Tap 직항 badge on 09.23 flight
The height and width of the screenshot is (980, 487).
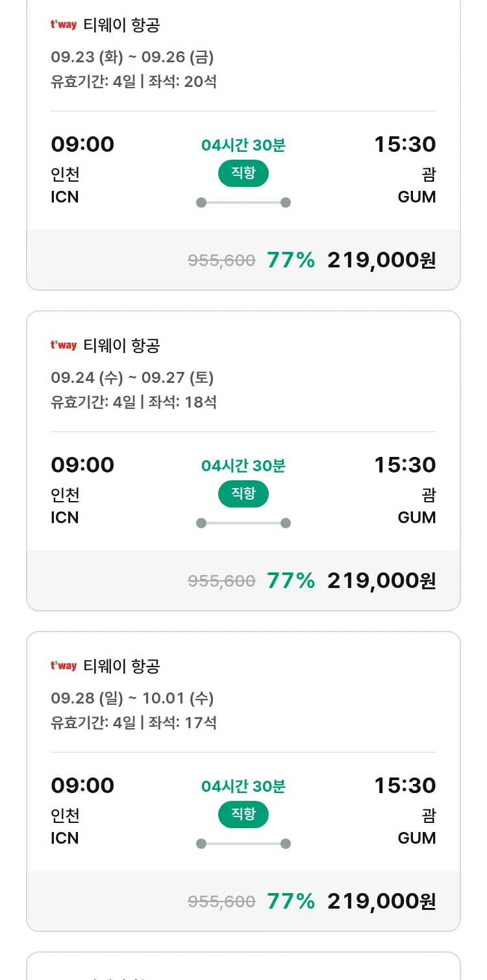click(243, 173)
